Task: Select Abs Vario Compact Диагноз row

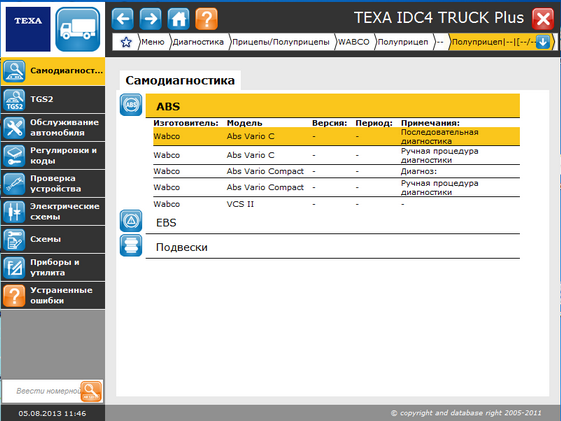Action: (x=336, y=171)
